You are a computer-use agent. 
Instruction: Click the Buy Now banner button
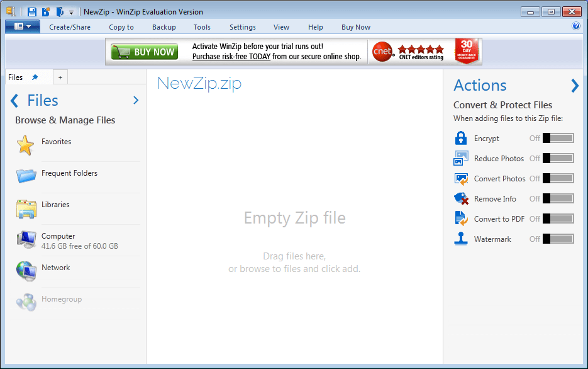click(143, 51)
